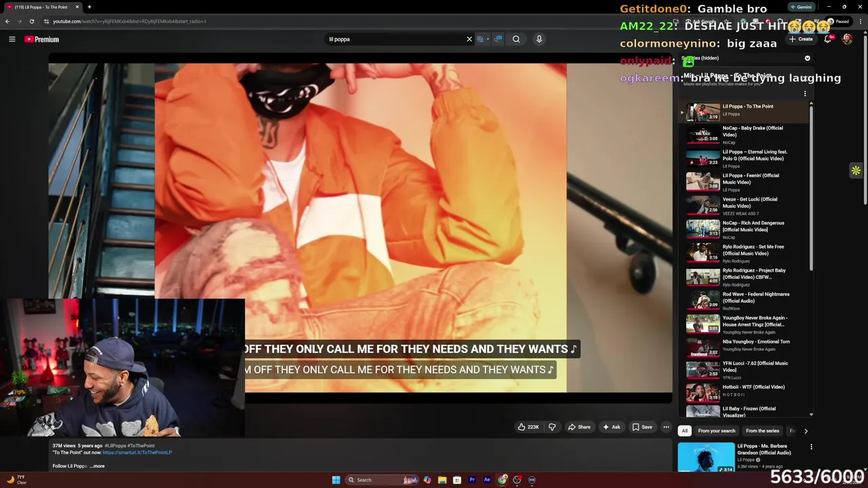The image size is (868, 488).
Task: Start voice search with the microphone
Action: click(x=539, y=39)
